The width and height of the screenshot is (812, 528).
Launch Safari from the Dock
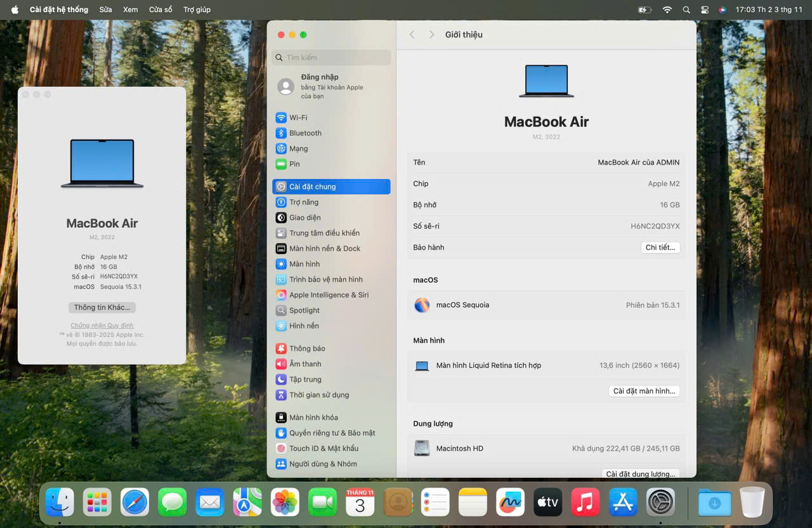click(135, 503)
